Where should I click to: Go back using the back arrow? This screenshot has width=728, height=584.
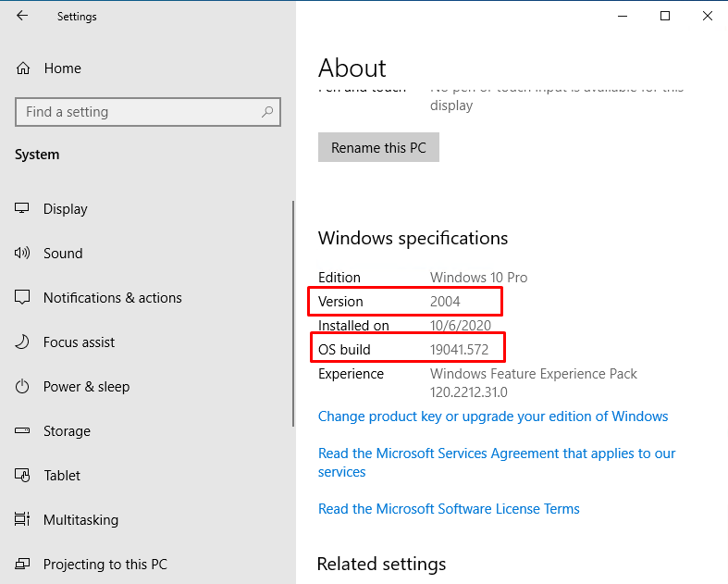coord(22,16)
